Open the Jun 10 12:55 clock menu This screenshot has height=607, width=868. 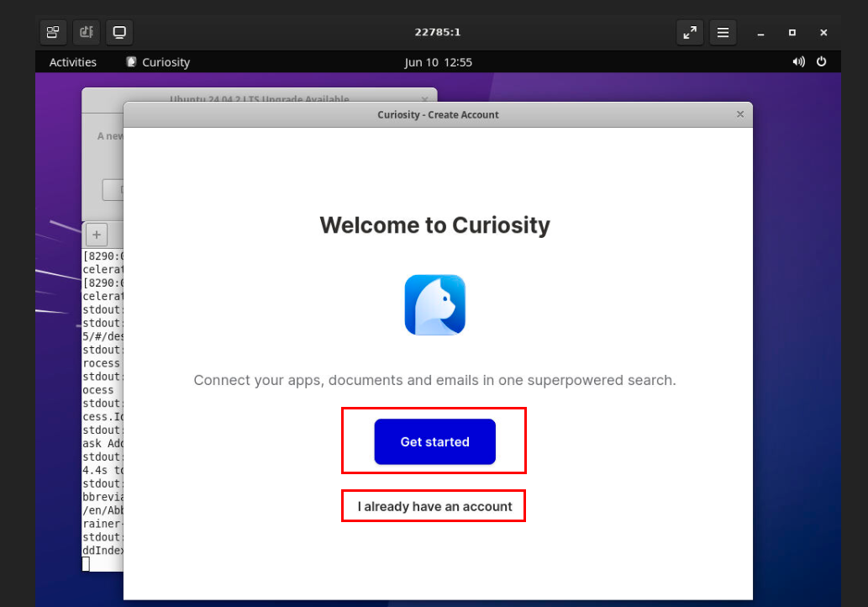[438, 62]
